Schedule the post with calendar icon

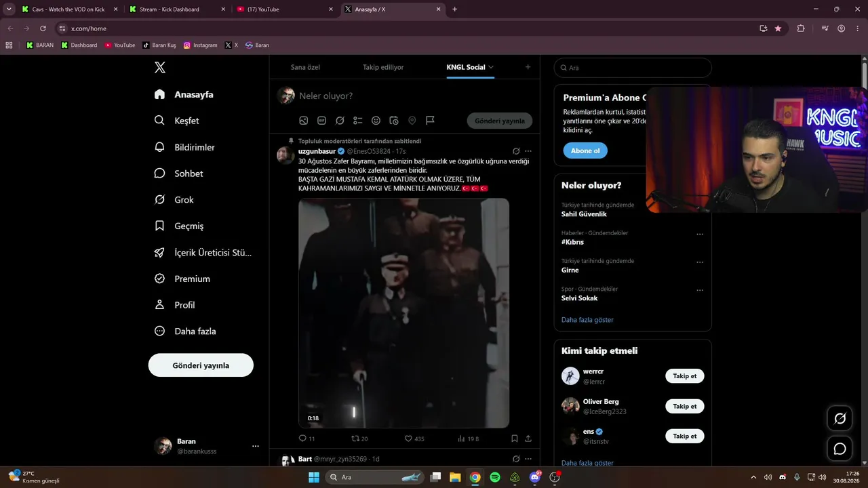394,121
